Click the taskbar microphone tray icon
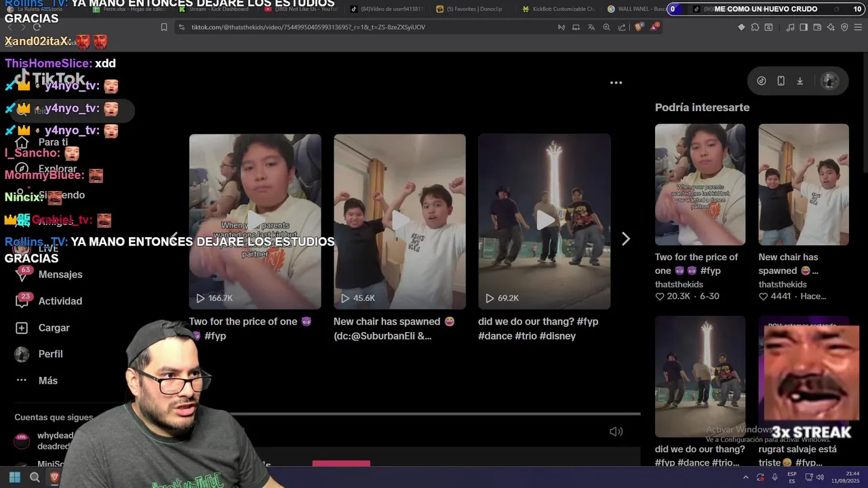The height and width of the screenshot is (488, 868). [x=775, y=477]
